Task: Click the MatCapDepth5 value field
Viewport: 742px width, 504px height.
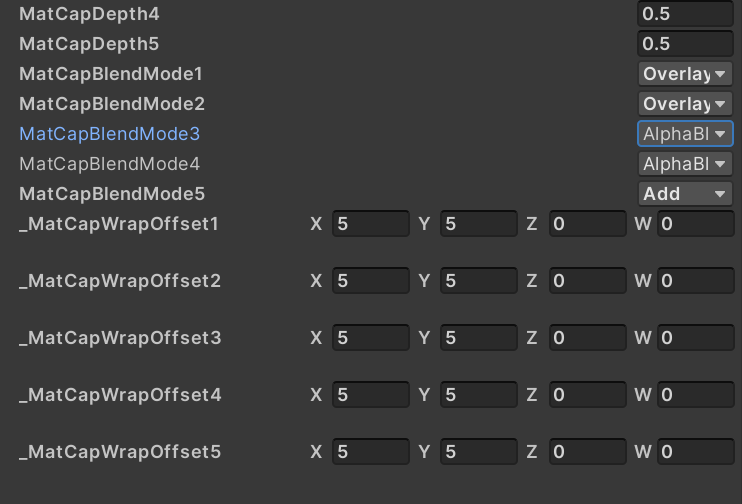Action: point(685,44)
